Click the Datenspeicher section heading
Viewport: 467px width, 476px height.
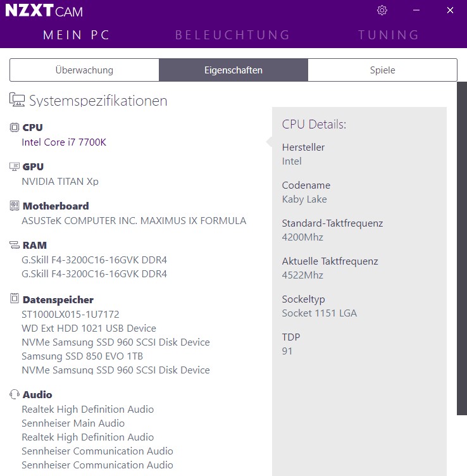tap(58, 299)
